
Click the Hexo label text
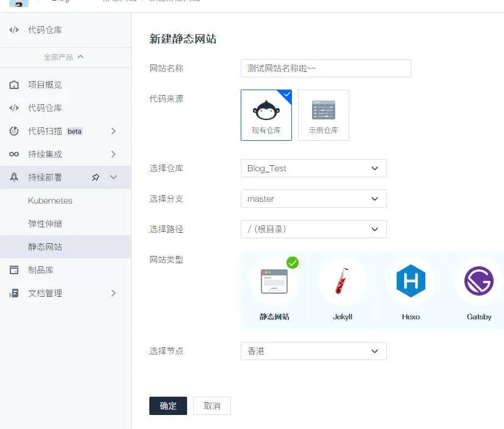(411, 317)
